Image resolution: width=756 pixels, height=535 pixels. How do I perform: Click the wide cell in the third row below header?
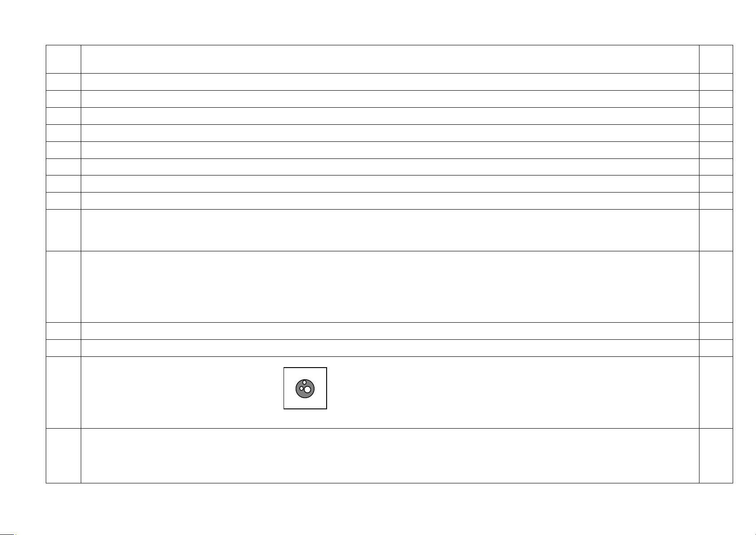(389, 116)
